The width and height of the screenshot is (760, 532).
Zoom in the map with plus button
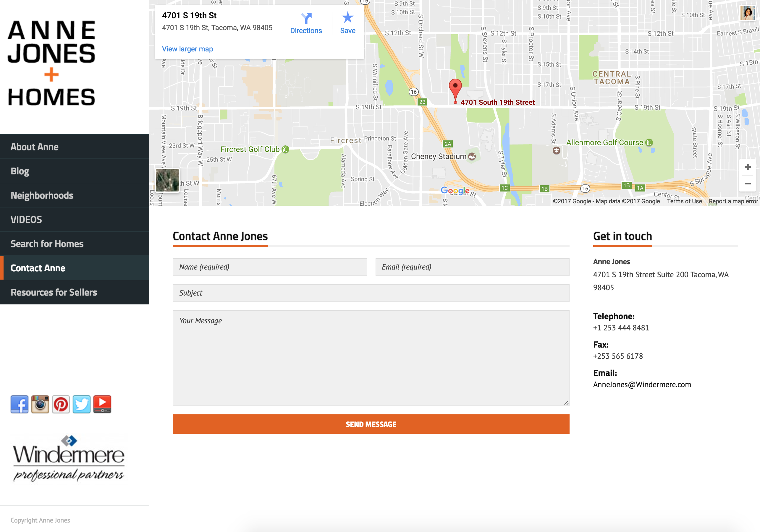(747, 167)
